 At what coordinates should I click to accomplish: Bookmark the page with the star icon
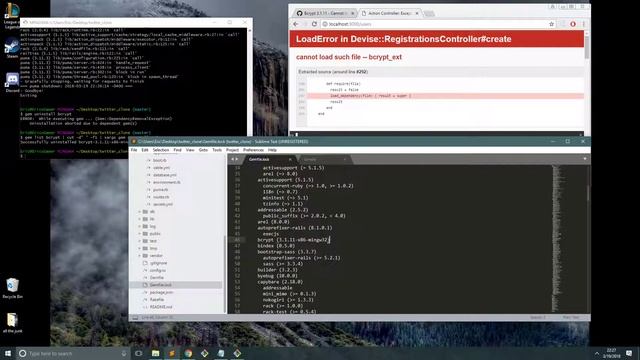coord(551,24)
